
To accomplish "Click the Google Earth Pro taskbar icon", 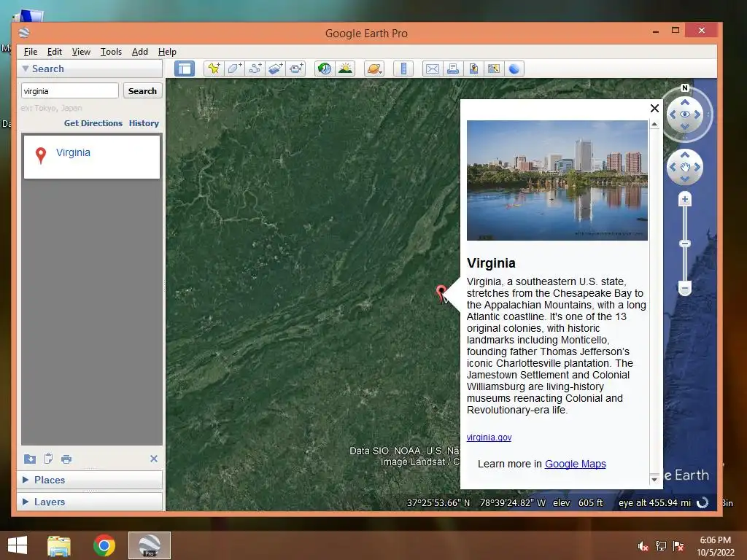I will (149, 545).
